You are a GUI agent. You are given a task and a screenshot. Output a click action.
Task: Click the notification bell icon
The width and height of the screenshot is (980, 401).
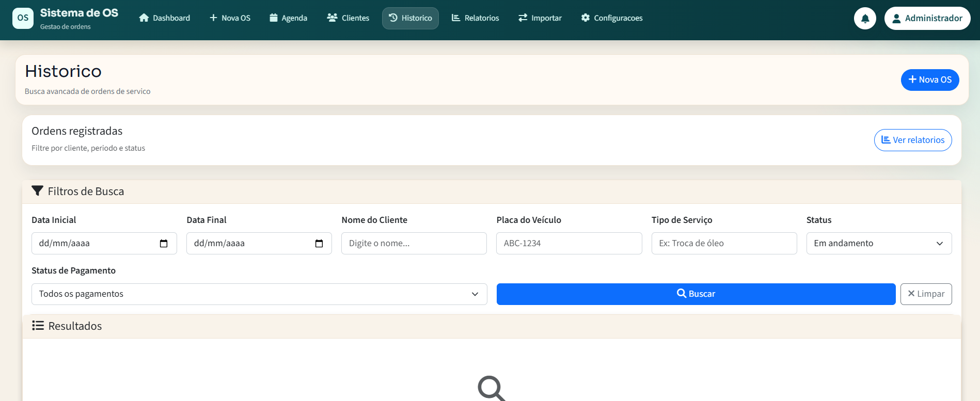click(865, 19)
